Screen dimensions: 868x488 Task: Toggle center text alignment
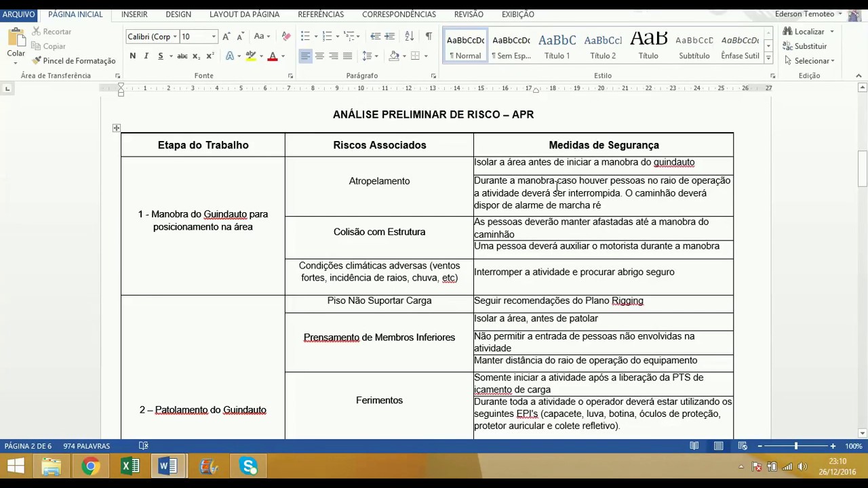319,56
